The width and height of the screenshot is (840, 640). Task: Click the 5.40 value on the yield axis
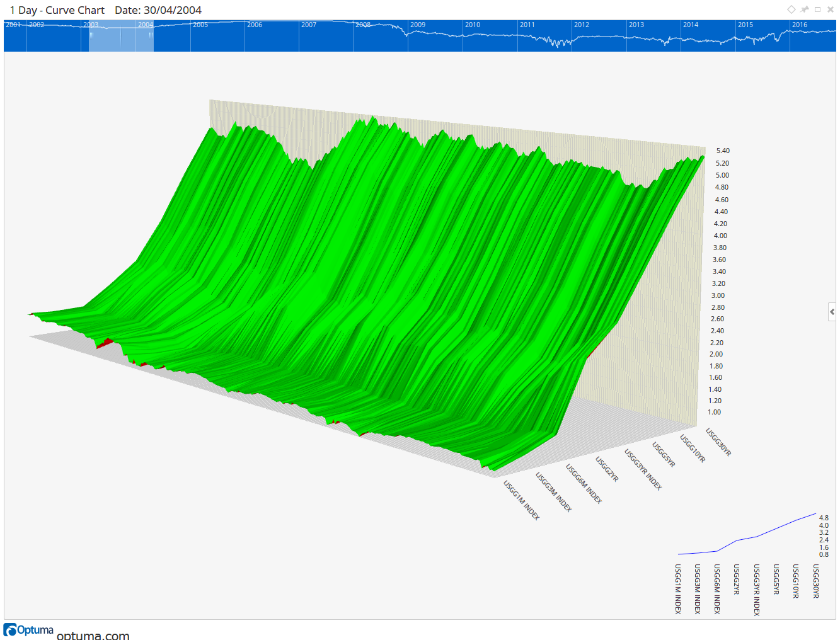click(723, 151)
